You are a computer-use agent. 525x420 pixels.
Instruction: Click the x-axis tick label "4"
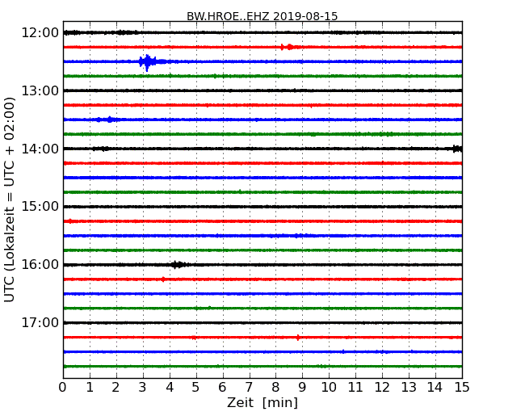170,388
